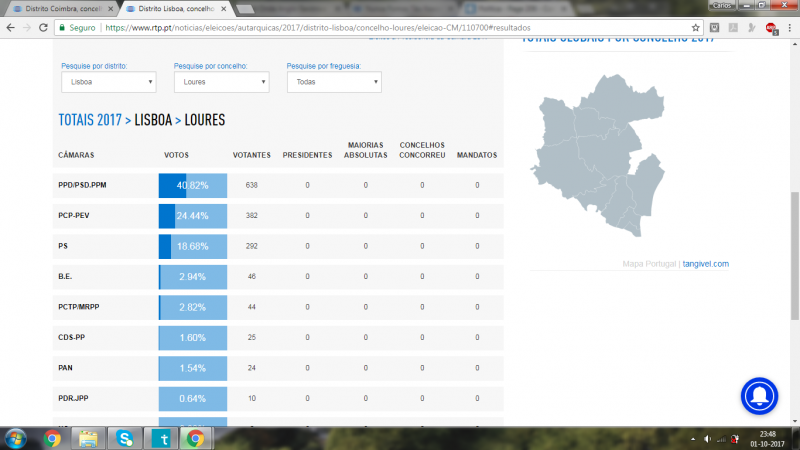Click the PPD/PSD.PPM 40.82% vote bar

(193, 185)
